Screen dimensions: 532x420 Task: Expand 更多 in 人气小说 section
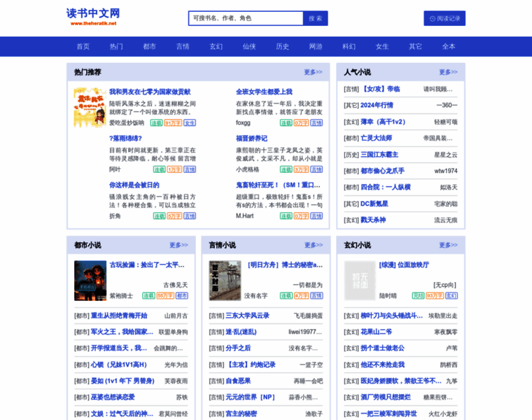click(448, 72)
